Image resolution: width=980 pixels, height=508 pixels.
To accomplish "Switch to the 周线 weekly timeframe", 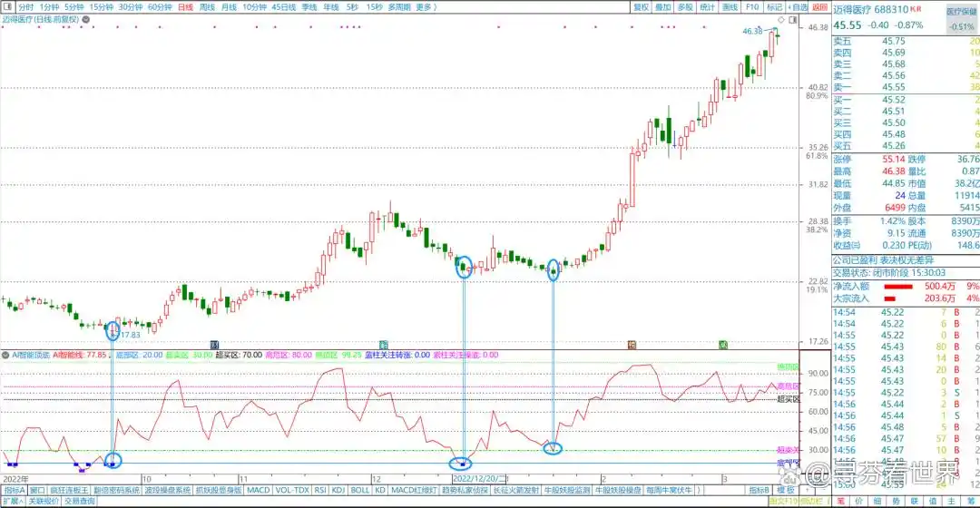I will [x=208, y=6].
